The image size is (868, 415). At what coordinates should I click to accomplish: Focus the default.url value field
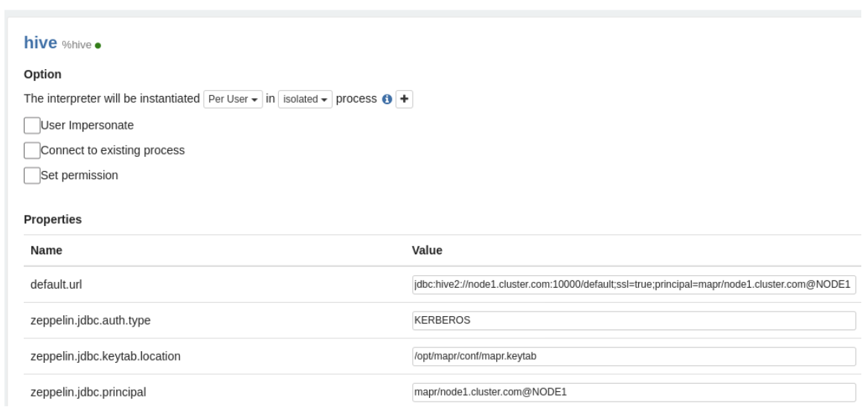633,285
